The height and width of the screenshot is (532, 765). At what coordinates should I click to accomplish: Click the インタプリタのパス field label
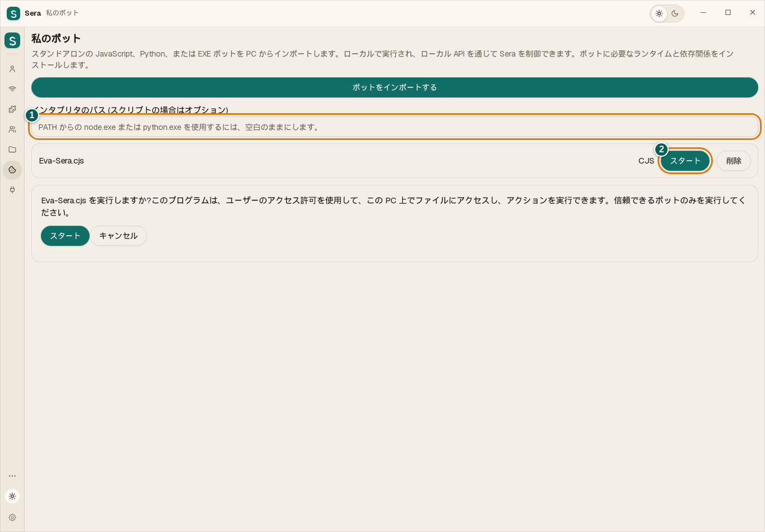click(x=131, y=110)
